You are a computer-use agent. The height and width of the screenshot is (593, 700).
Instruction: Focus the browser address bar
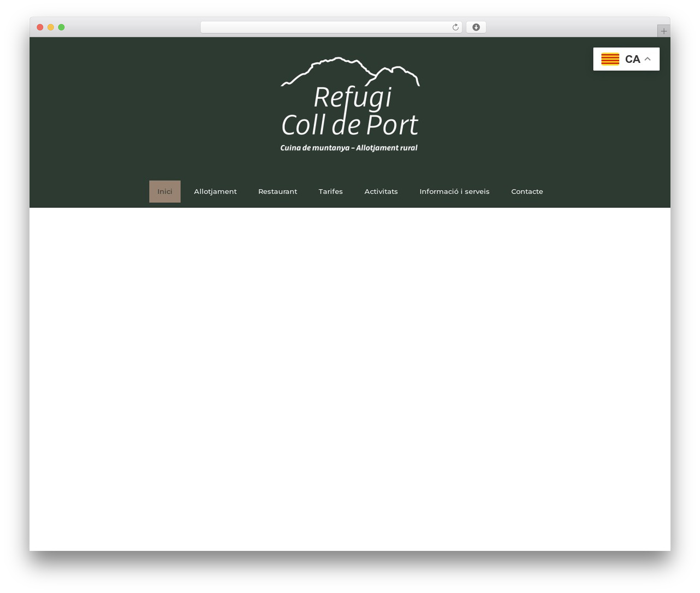pyautogui.click(x=331, y=27)
